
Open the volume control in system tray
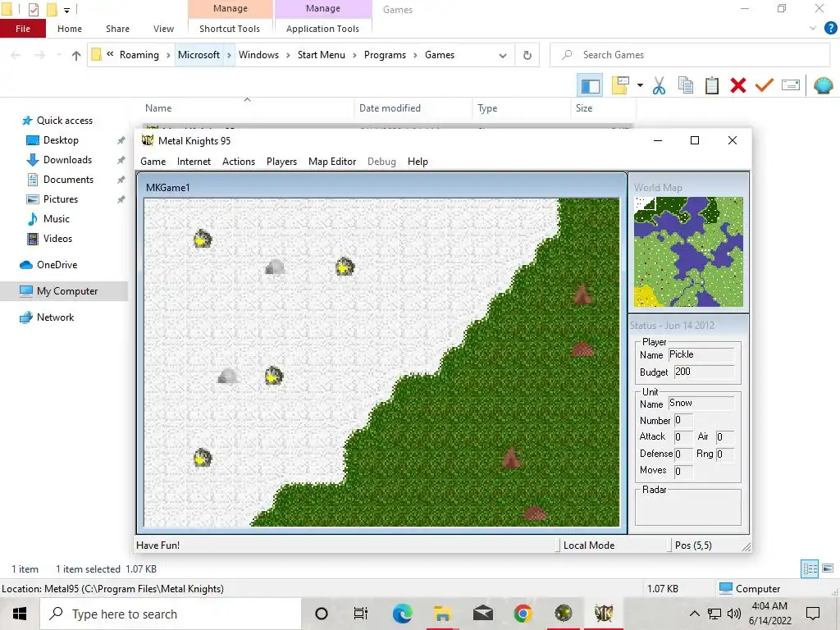click(733, 614)
